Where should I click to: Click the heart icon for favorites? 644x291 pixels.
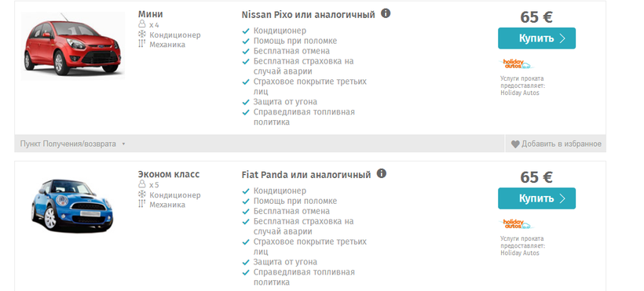[515, 144]
